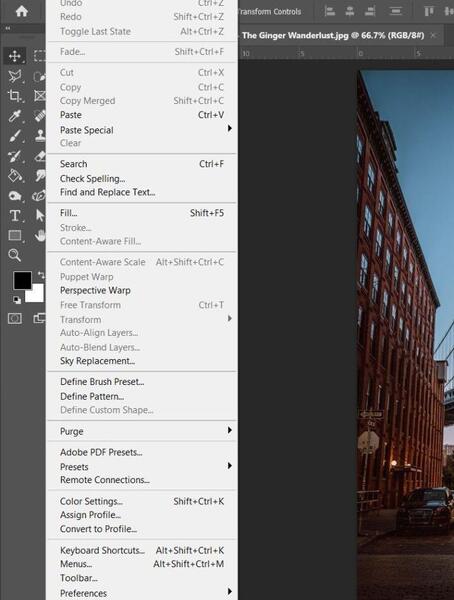Select the Brush tool
454x600 pixels.
click(15, 135)
